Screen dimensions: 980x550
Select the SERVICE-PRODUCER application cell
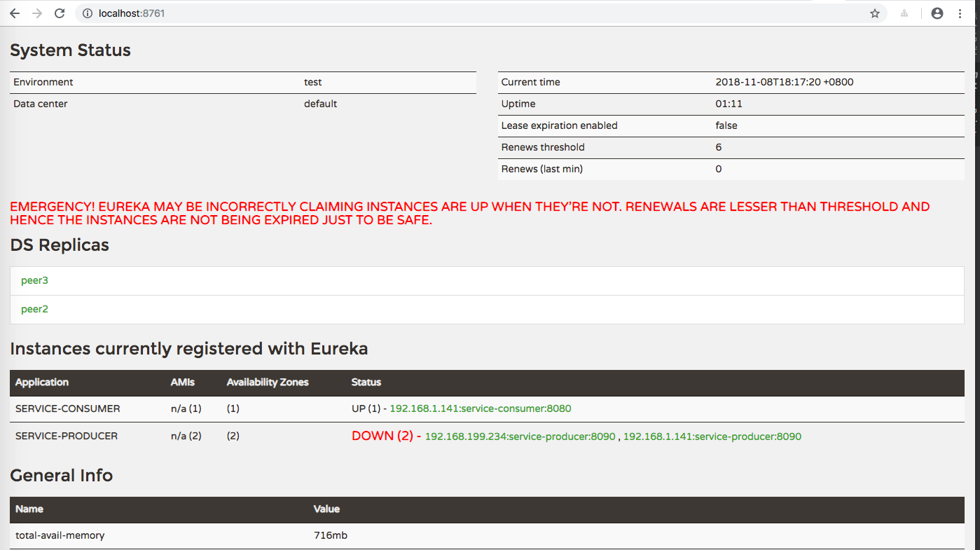pyautogui.click(x=67, y=436)
